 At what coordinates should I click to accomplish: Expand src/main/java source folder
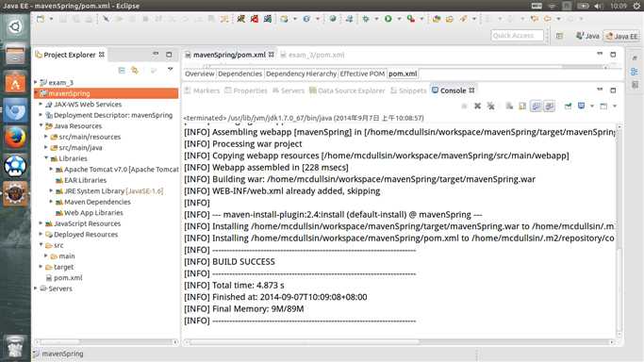[x=46, y=147]
